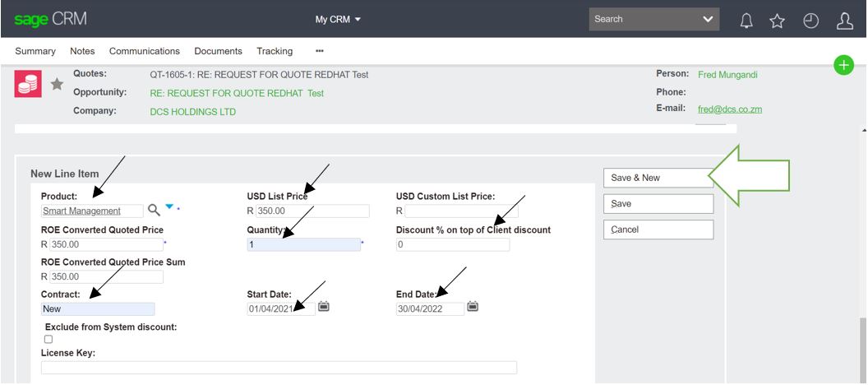
Task: Show more tabs via ellipsis menu
Action: (319, 51)
